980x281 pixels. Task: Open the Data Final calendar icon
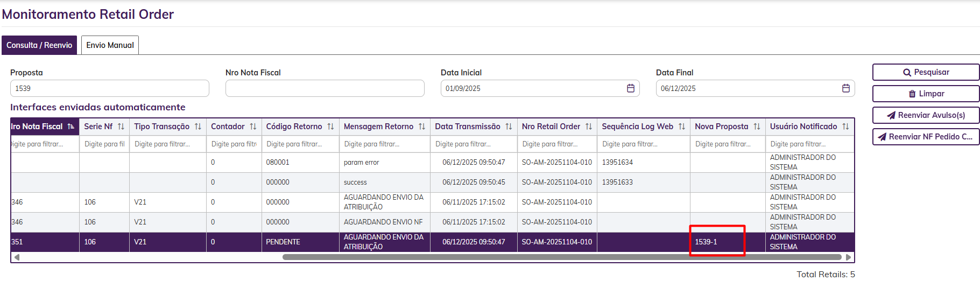click(x=845, y=88)
